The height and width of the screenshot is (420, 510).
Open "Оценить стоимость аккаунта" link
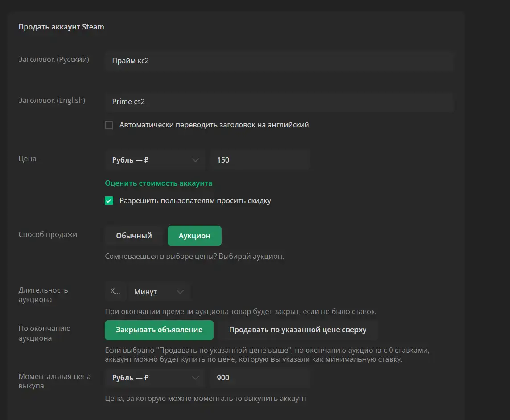point(158,183)
